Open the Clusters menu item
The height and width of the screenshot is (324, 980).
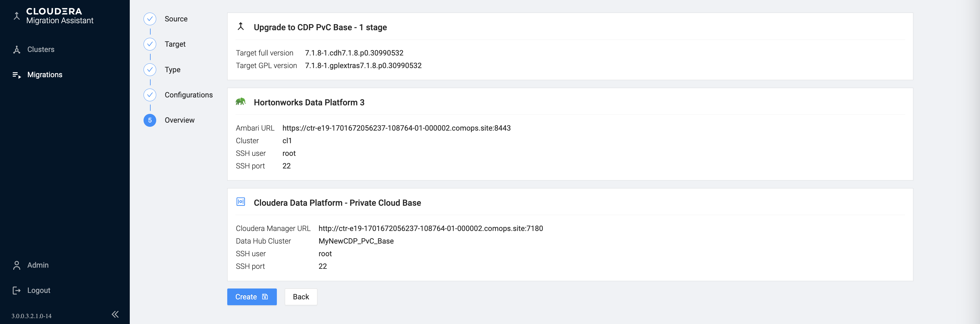tap(41, 50)
